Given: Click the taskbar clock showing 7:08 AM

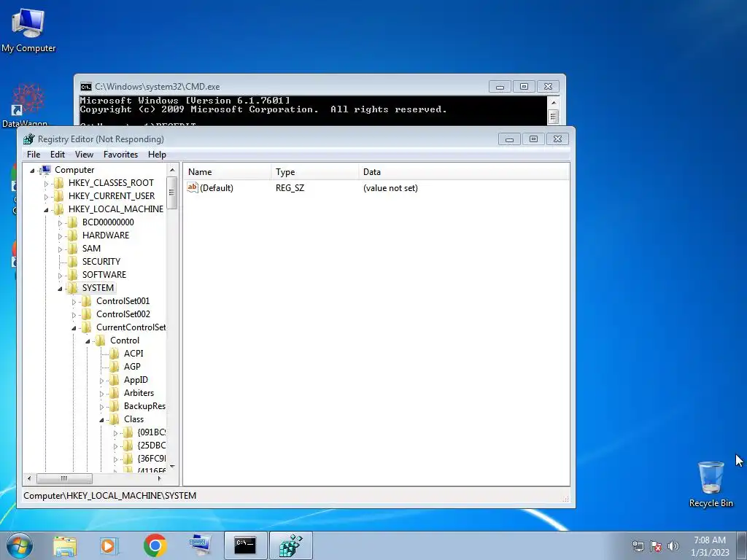Looking at the screenshot, I should pyautogui.click(x=710, y=546).
